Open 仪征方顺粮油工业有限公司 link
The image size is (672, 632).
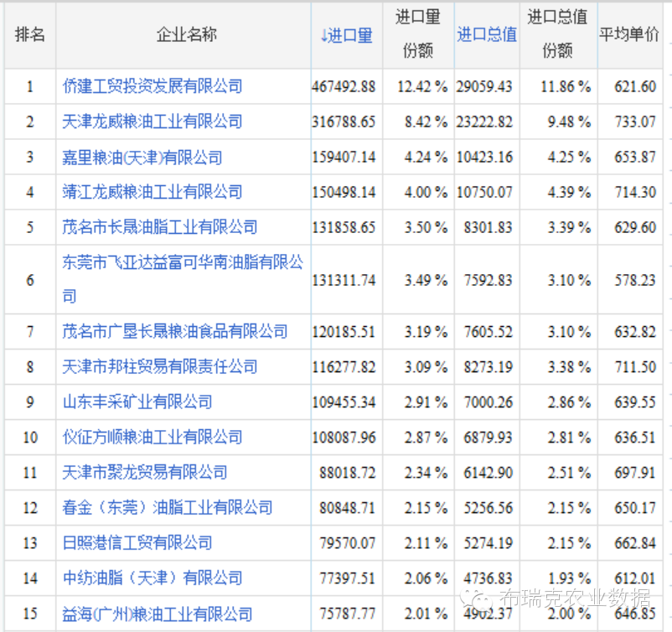click(152, 437)
